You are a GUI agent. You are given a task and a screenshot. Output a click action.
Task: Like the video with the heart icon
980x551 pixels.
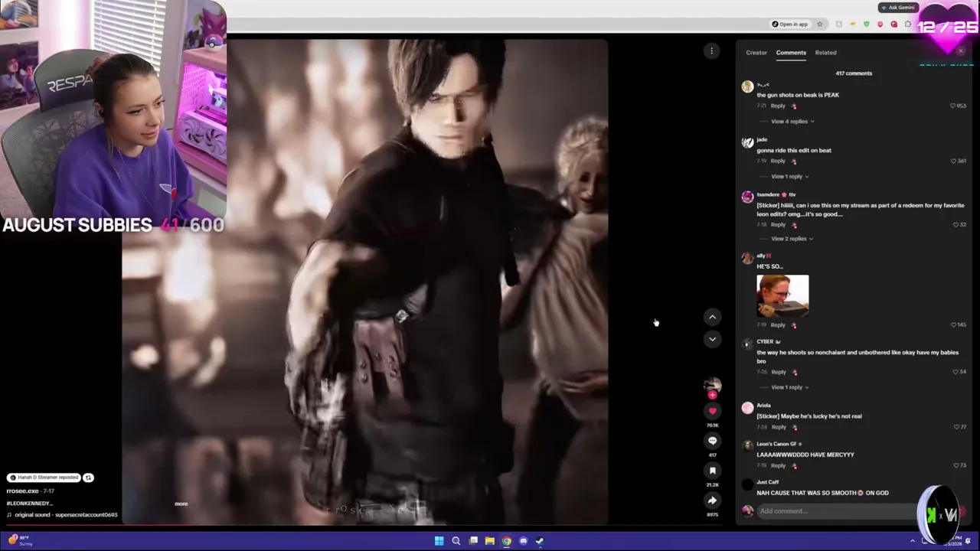tap(712, 411)
